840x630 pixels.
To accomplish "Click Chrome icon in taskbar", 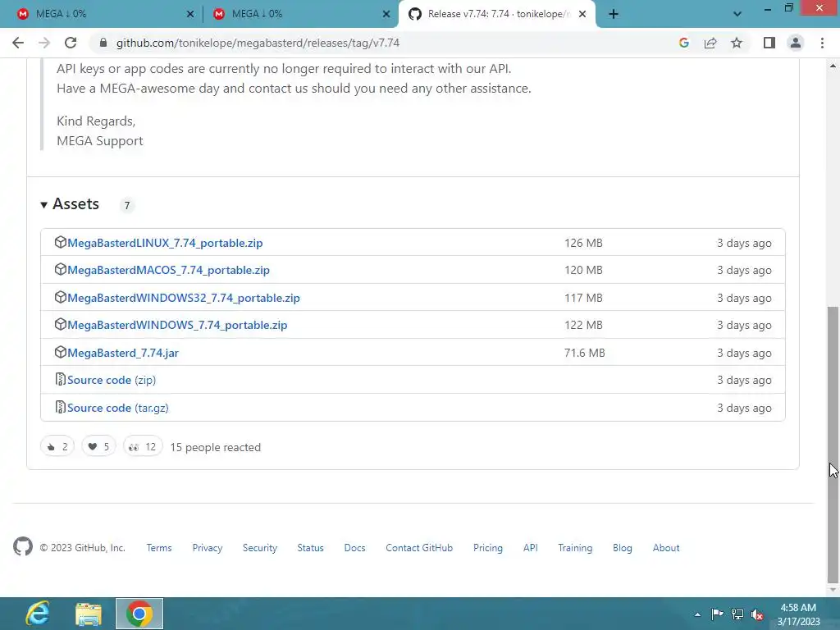I will point(139,614).
